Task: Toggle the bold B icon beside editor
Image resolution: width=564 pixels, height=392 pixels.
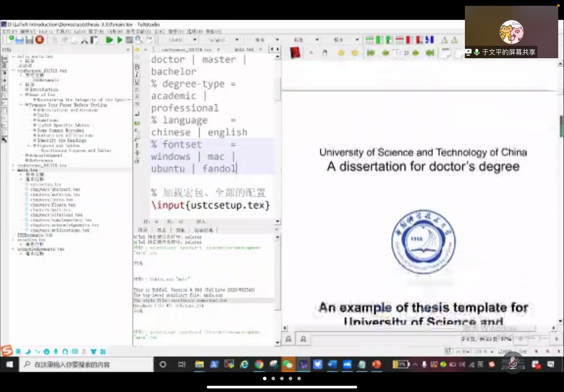Action: (137, 67)
